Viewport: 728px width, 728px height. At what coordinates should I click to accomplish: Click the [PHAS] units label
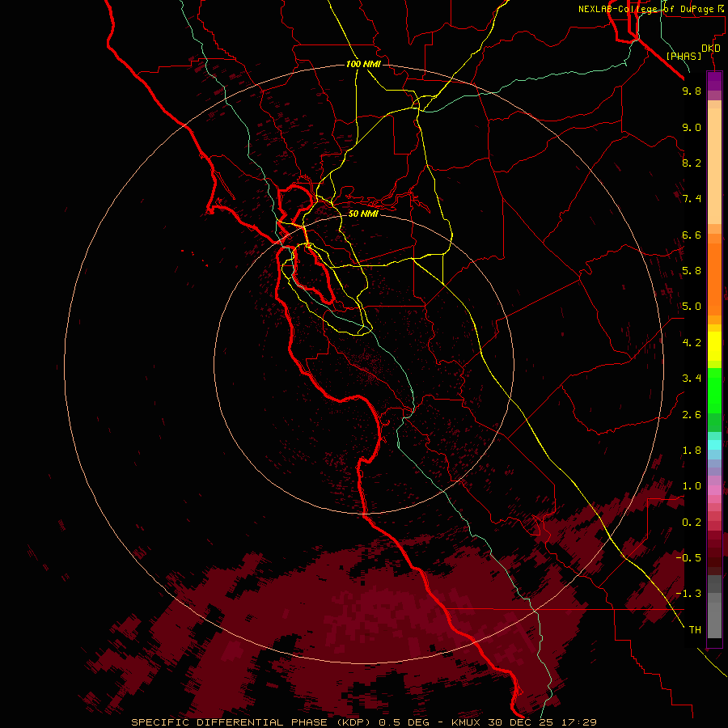(x=684, y=56)
